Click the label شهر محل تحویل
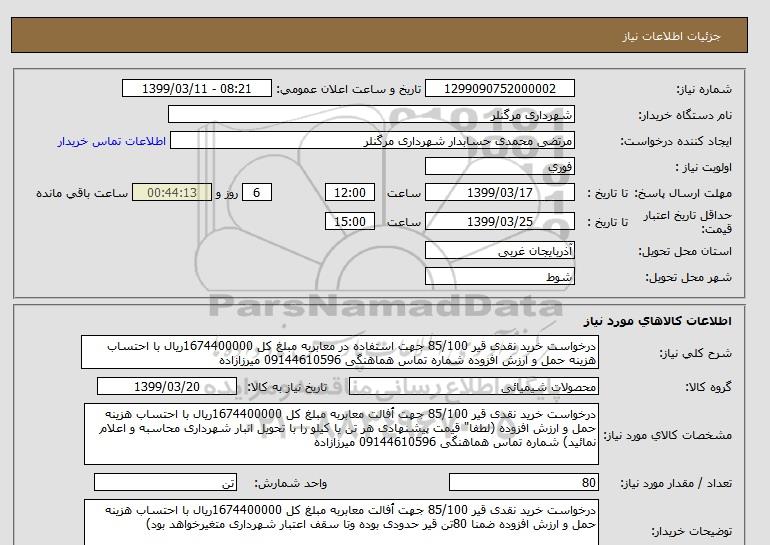The height and width of the screenshot is (545, 770). click(x=688, y=277)
